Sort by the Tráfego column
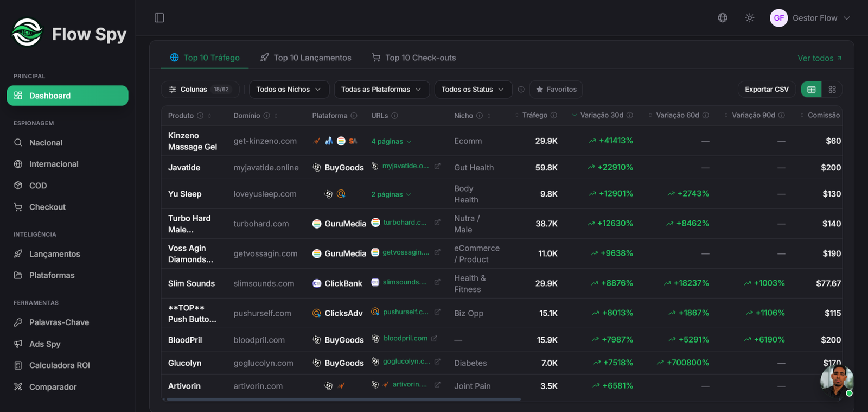Image resolution: width=868 pixels, height=412 pixels. (517, 116)
